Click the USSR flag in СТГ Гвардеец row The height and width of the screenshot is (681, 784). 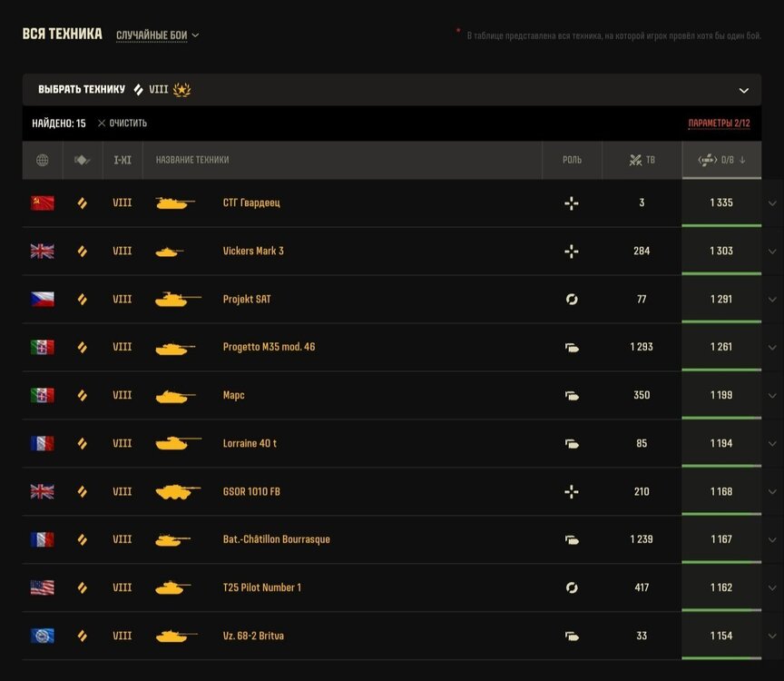(x=43, y=203)
